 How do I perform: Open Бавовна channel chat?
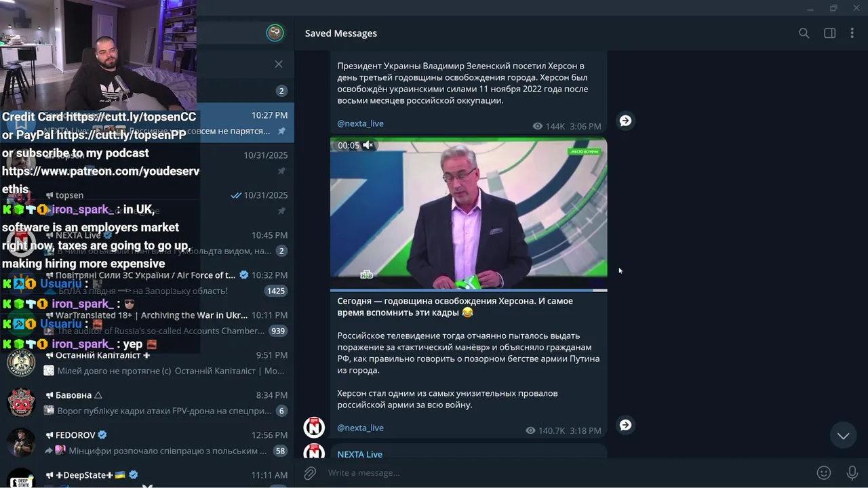[147, 403]
